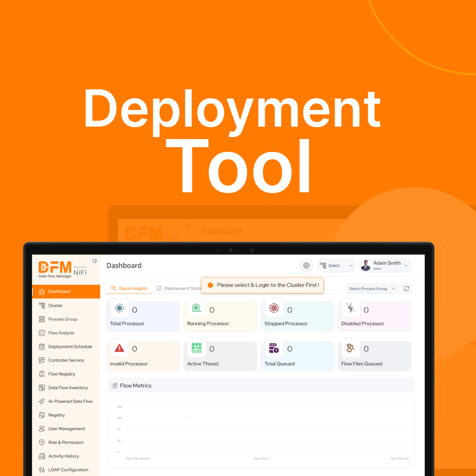Image resolution: width=476 pixels, height=476 pixels.
Task: Click the Disabled Processor label
Action: (x=363, y=324)
